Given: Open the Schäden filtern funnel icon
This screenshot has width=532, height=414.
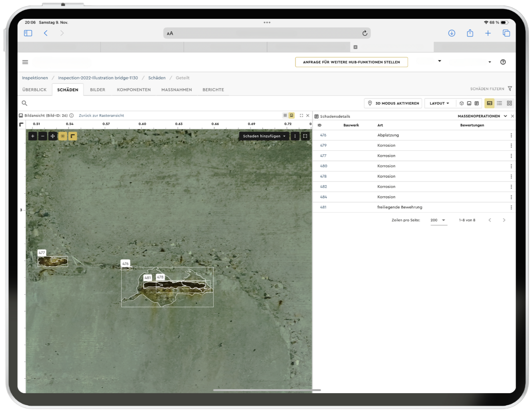Looking at the screenshot, I should click(x=510, y=89).
